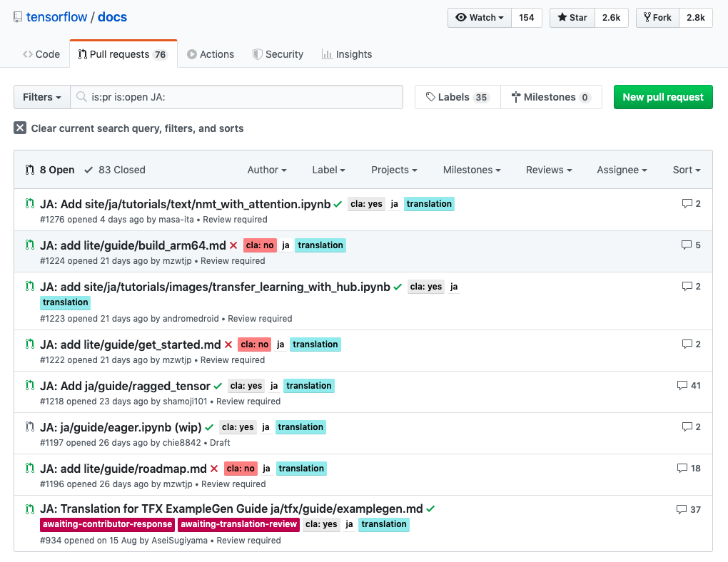This screenshot has width=728, height=562.
Task: Expand the Watch dropdown
Action: point(480,18)
